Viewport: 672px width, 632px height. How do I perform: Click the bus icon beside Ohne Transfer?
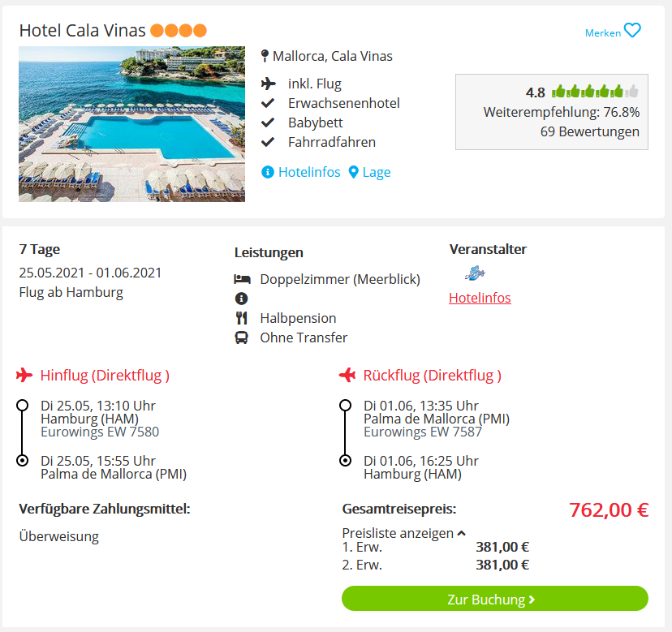(x=241, y=337)
